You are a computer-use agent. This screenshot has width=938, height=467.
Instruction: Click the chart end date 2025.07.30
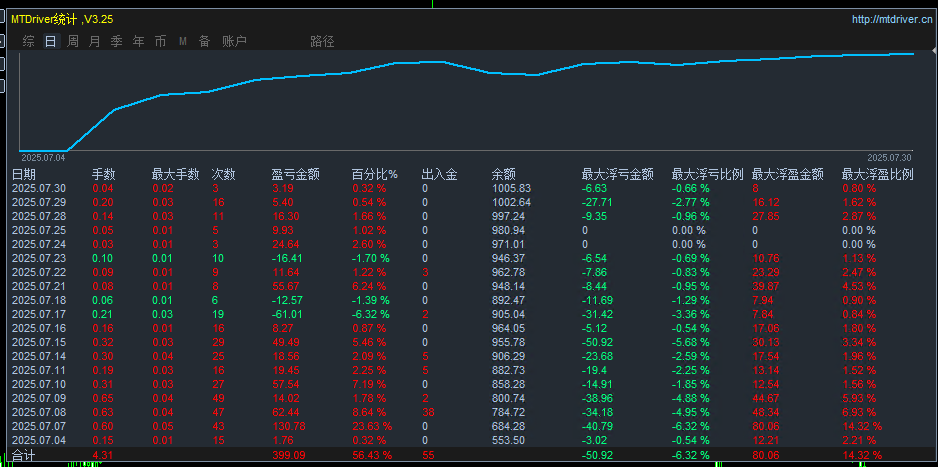[890, 158]
